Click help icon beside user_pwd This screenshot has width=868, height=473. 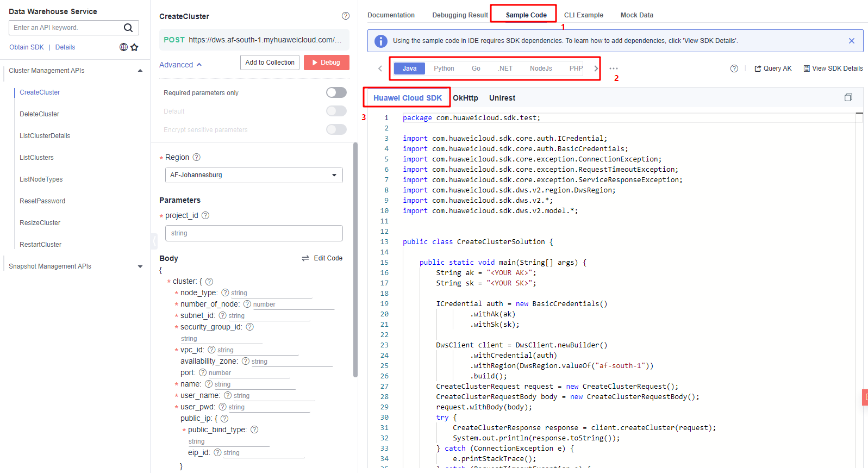(x=222, y=407)
